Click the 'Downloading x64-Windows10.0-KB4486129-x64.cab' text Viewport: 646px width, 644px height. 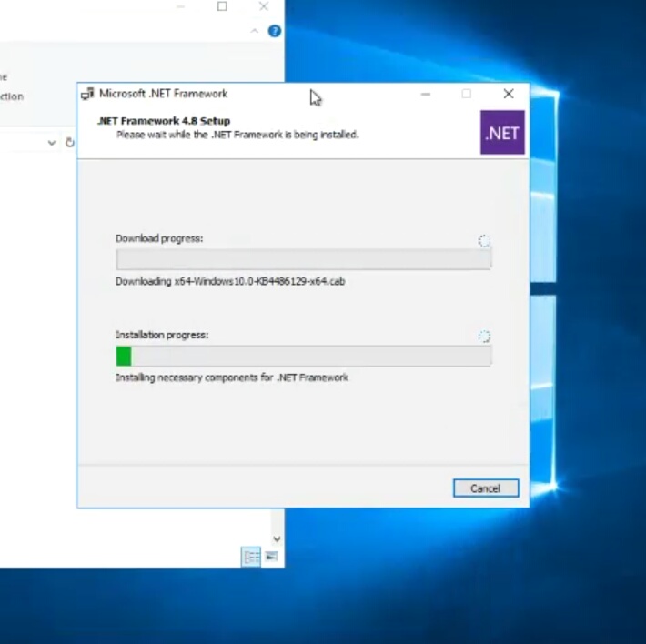(x=230, y=282)
